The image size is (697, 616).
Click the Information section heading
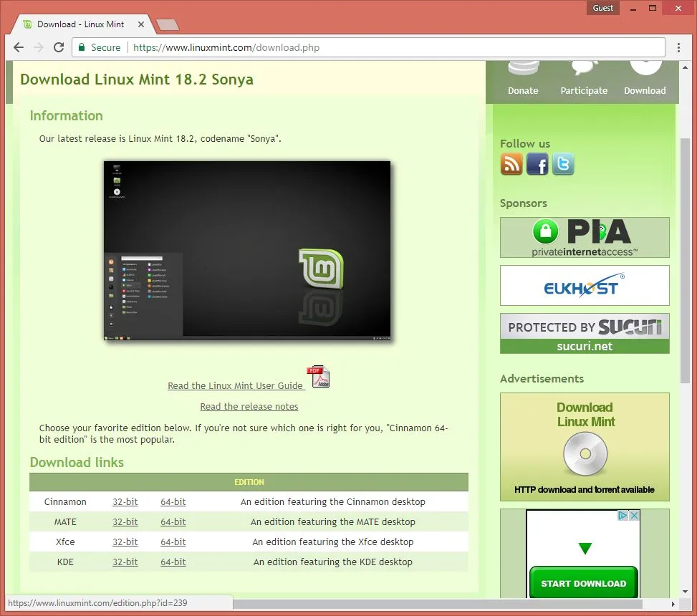[x=66, y=115]
